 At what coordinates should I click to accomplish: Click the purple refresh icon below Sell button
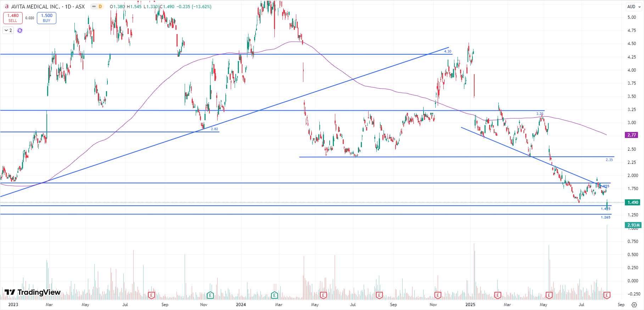click(x=20, y=31)
